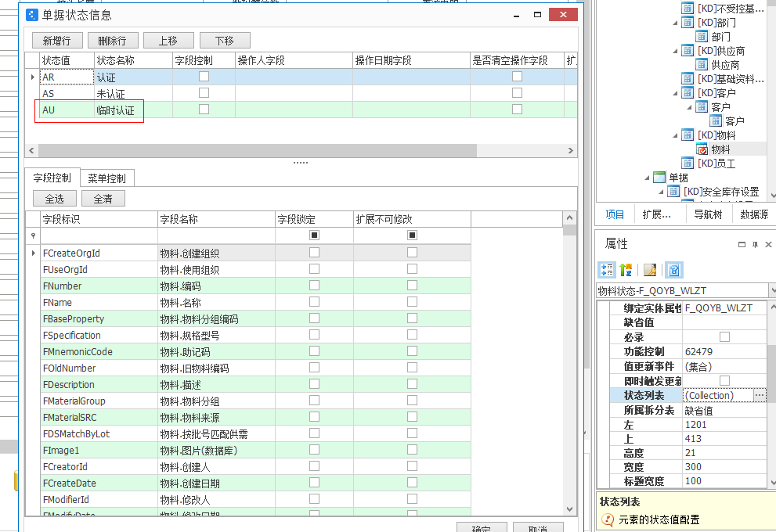776x532 pixels.
Task: Click the property pages icon in the 属性 toolbar
Action: [x=650, y=270]
